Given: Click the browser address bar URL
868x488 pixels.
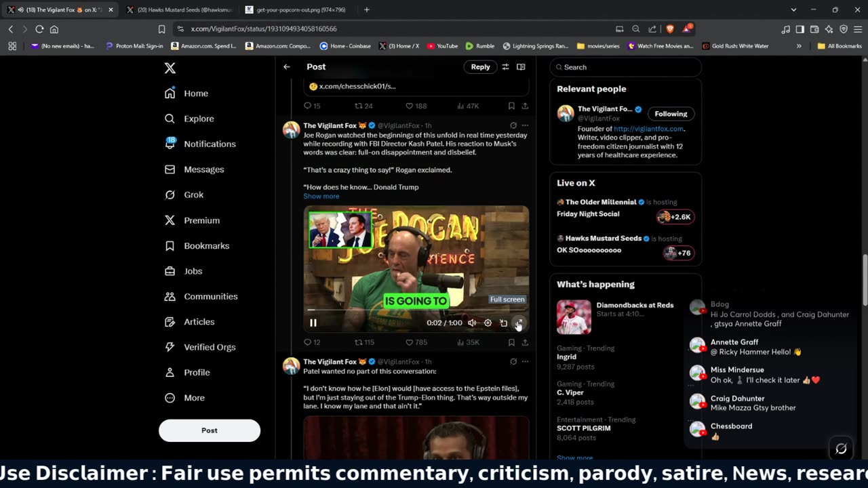Looking at the screenshot, I should pyautogui.click(x=264, y=29).
